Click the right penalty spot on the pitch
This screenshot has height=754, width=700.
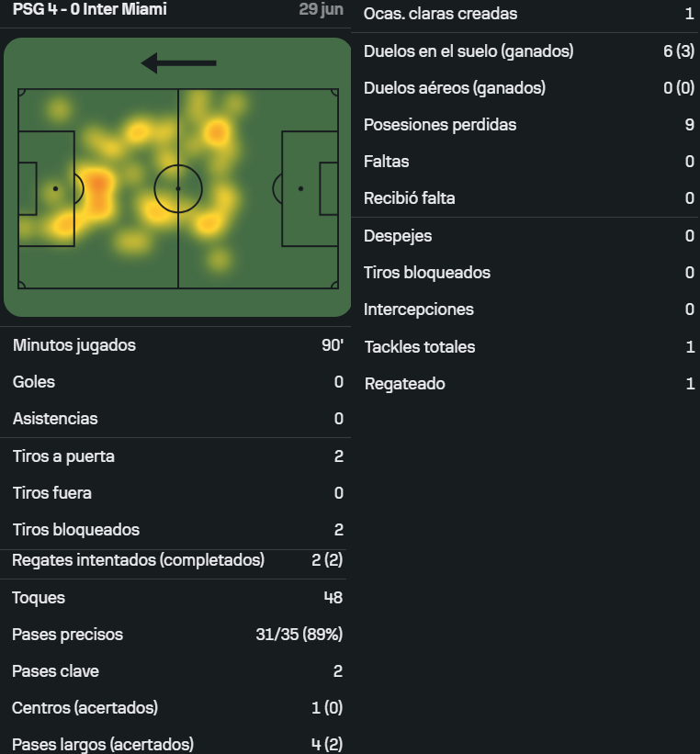300,188
